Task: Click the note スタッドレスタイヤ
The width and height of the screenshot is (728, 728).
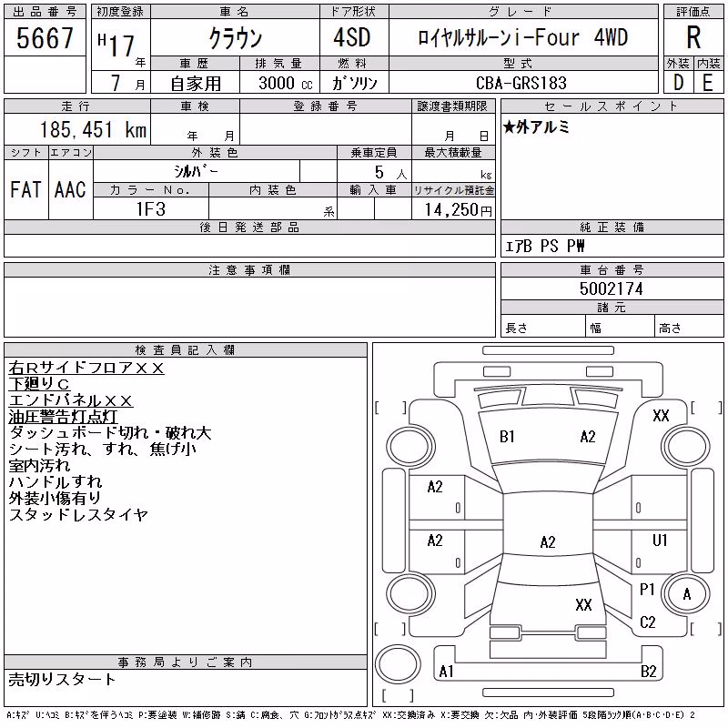Action: tap(78, 514)
